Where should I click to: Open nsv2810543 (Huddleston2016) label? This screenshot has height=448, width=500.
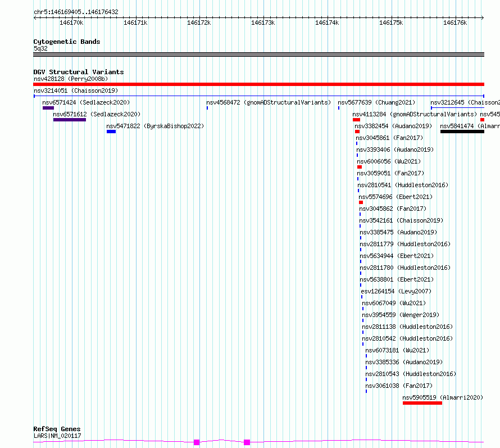(411, 374)
